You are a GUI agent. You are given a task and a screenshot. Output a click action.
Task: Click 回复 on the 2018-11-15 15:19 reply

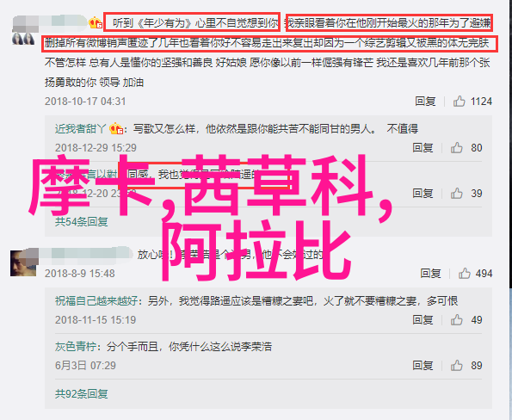click(x=423, y=320)
